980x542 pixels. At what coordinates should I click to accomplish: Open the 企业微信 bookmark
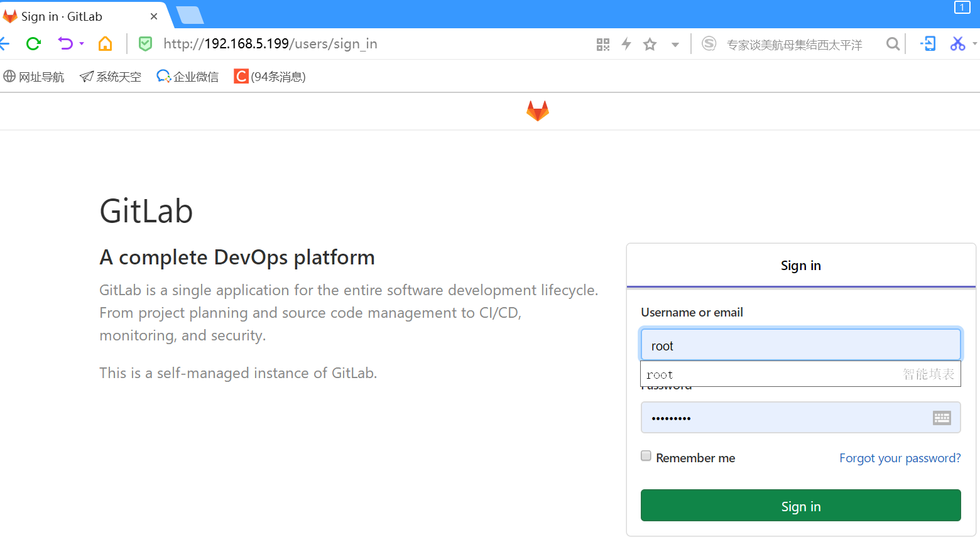coord(187,76)
